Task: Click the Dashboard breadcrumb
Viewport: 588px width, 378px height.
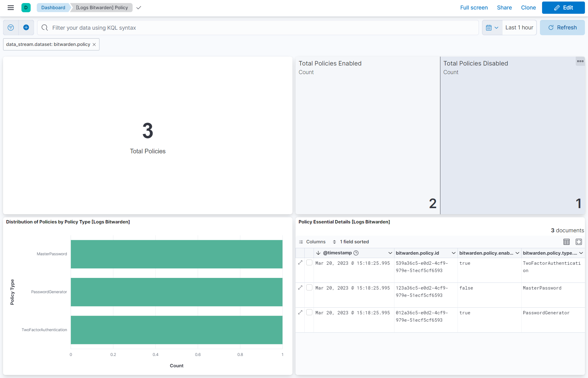Action: pyautogui.click(x=53, y=8)
